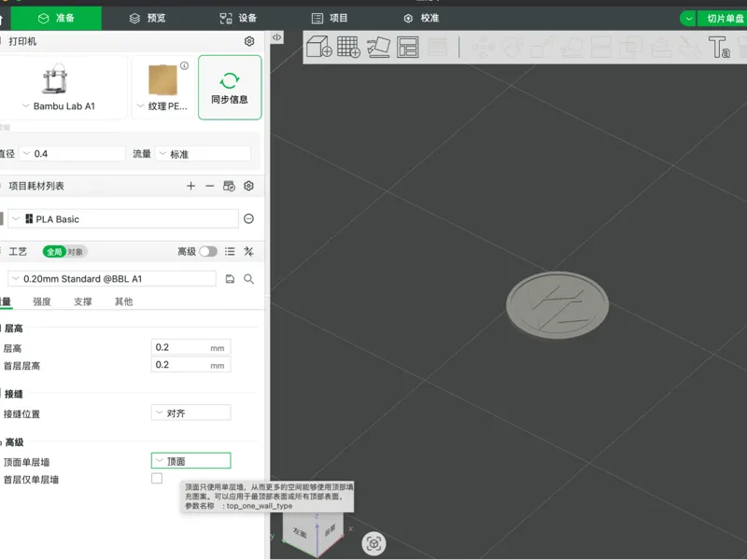
Task: Click the Add model cube icon
Action: click(x=318, y=47)
